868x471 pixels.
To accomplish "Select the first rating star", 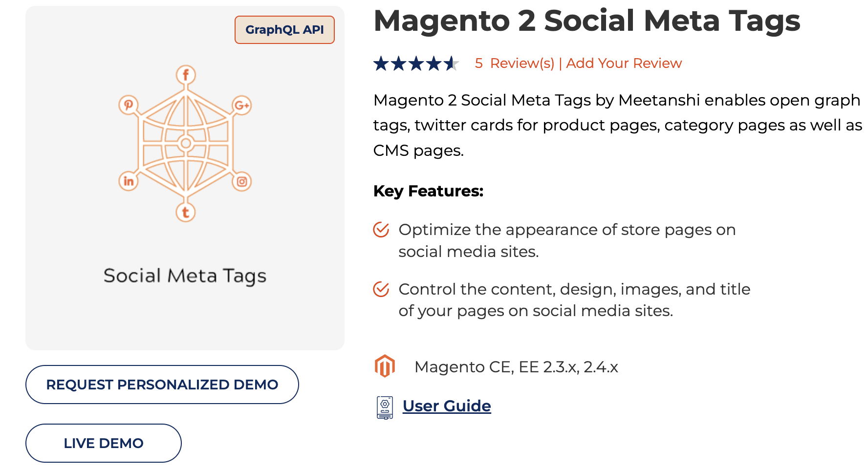I will click(x=382, y=63).
